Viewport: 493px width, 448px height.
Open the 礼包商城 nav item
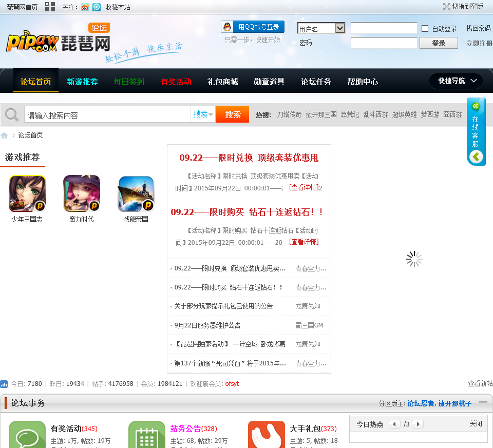(x=222, y=82)
